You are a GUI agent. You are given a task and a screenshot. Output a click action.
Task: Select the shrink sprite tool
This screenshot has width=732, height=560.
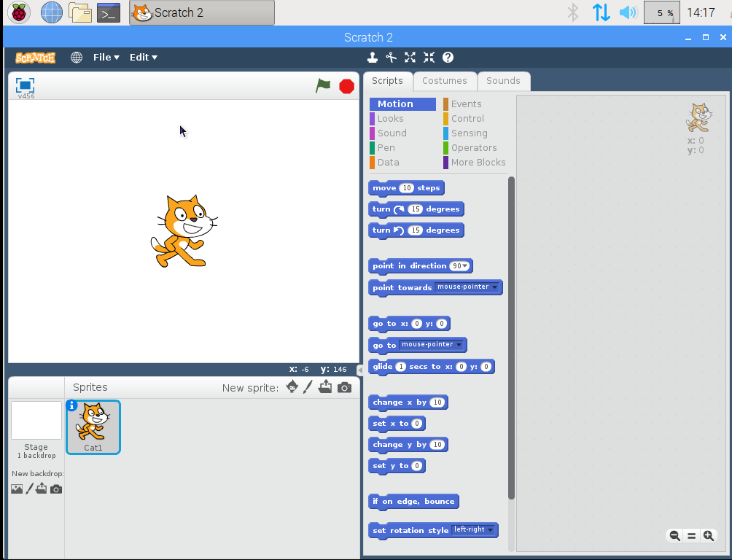coord(429,57)
